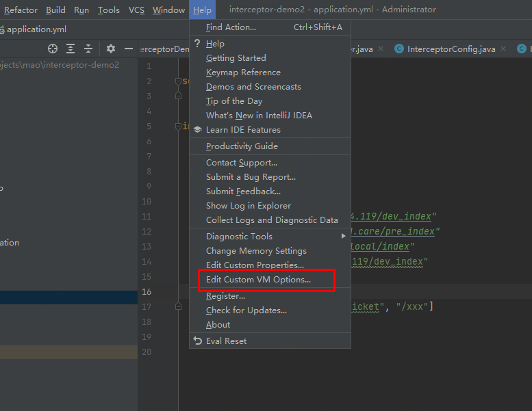
Task: Click the local/index URL on line 13
Action: 380,246
